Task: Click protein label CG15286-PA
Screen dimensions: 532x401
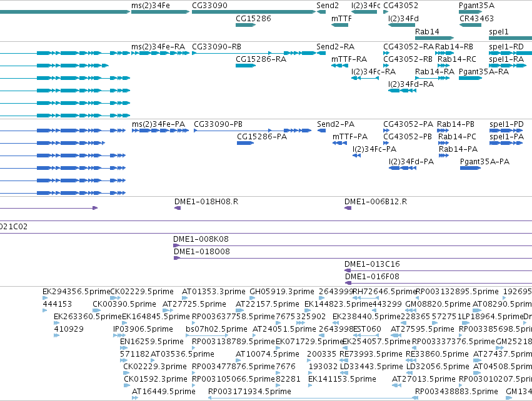Action: pos(262,137)
